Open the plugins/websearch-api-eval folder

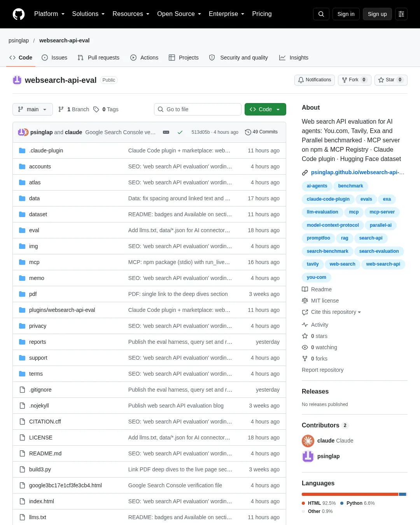(62, 310)
